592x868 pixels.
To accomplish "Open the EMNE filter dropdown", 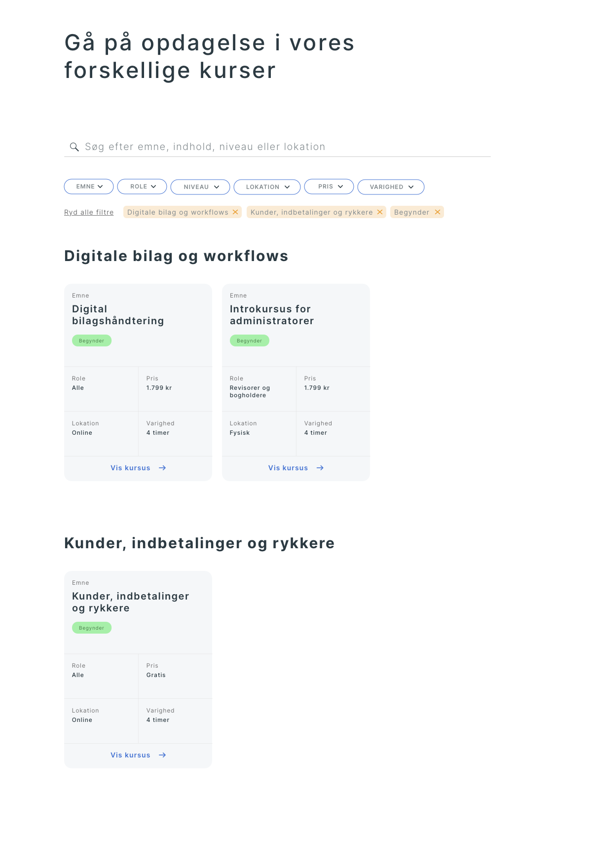I will [x=89, y=187].
